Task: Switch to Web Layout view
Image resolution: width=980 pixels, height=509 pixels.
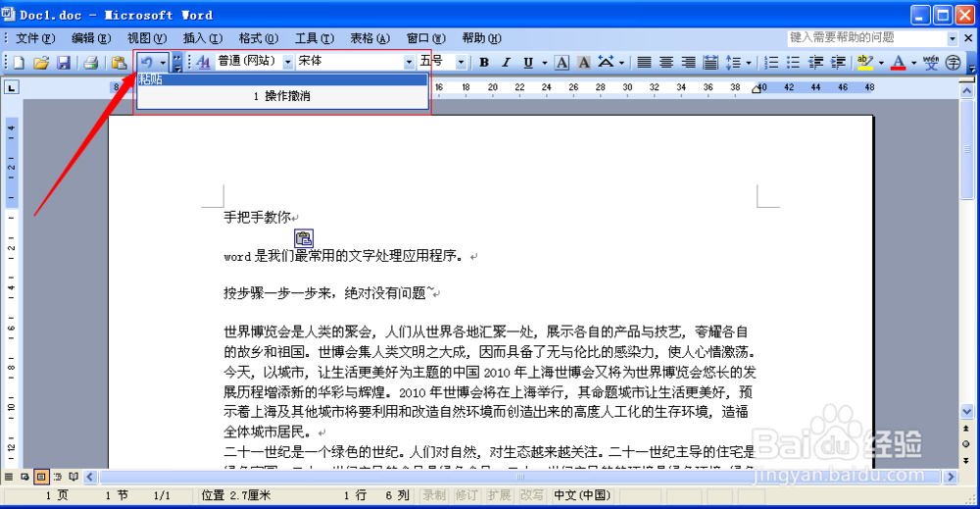Action: point(25,477)
